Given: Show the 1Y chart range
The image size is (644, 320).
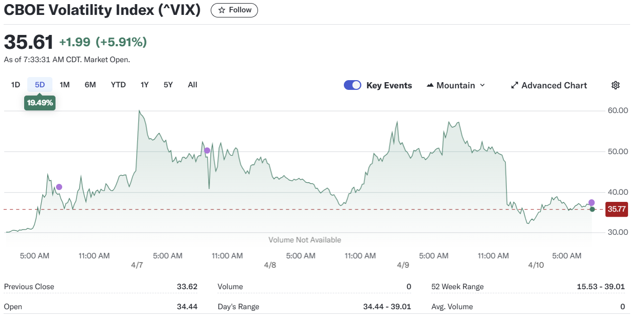Looking at the screenshot, I should pos(144,85).
